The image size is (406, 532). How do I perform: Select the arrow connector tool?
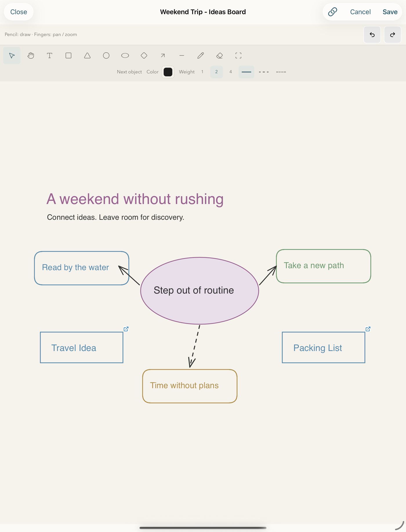pyautogui.click(x=163, y=55)
